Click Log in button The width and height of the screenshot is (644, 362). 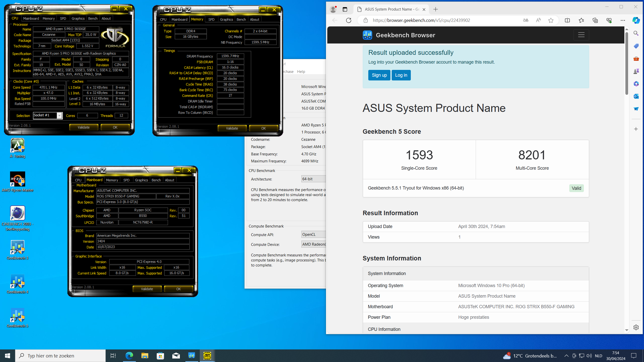pos(401,75)
